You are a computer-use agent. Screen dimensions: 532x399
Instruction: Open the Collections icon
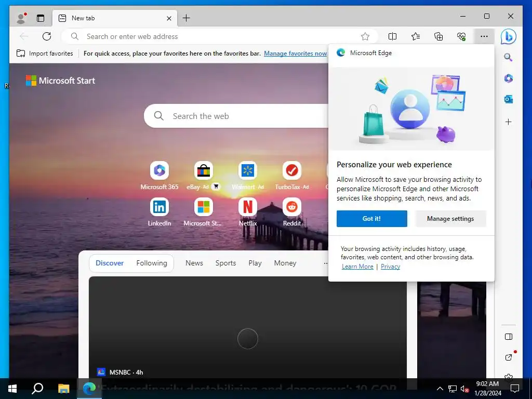pos(438,36)
